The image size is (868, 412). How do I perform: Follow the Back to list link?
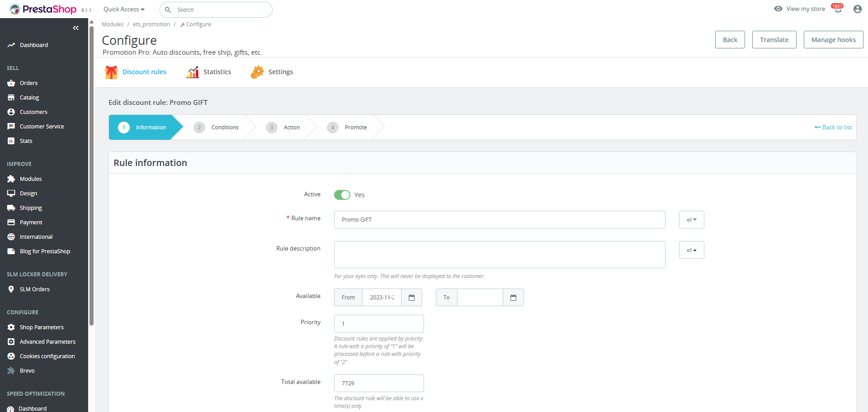point(833,128)
